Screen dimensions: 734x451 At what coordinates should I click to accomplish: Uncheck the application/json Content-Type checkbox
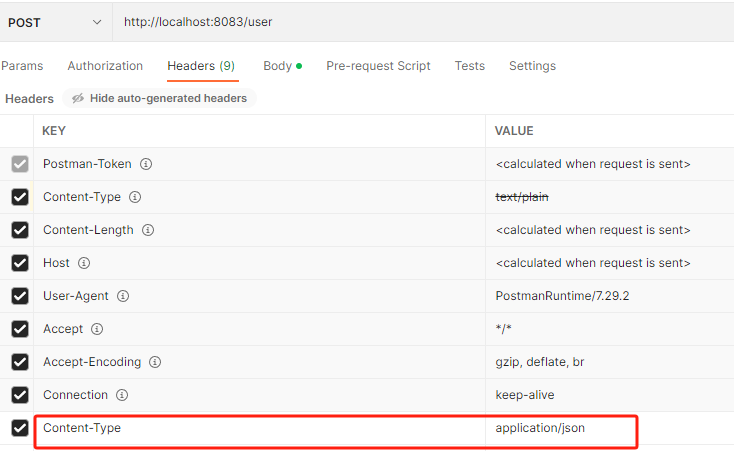[20, 428]
